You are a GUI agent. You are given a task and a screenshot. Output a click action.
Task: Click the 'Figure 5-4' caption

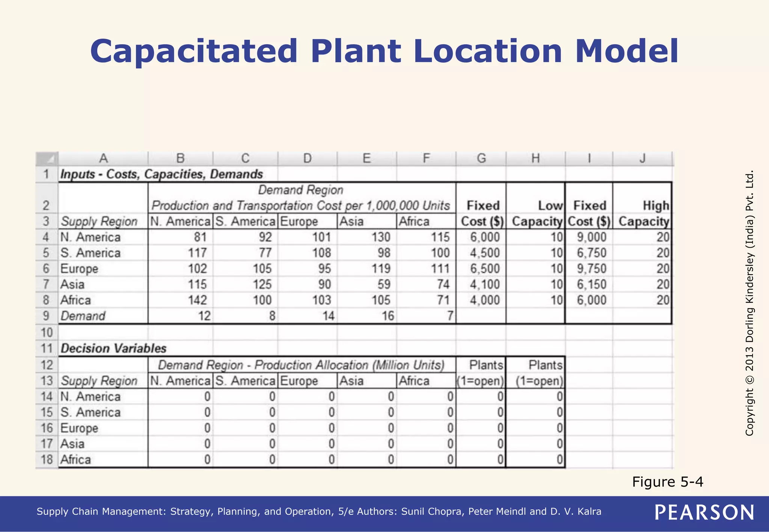tap(667, 482)
